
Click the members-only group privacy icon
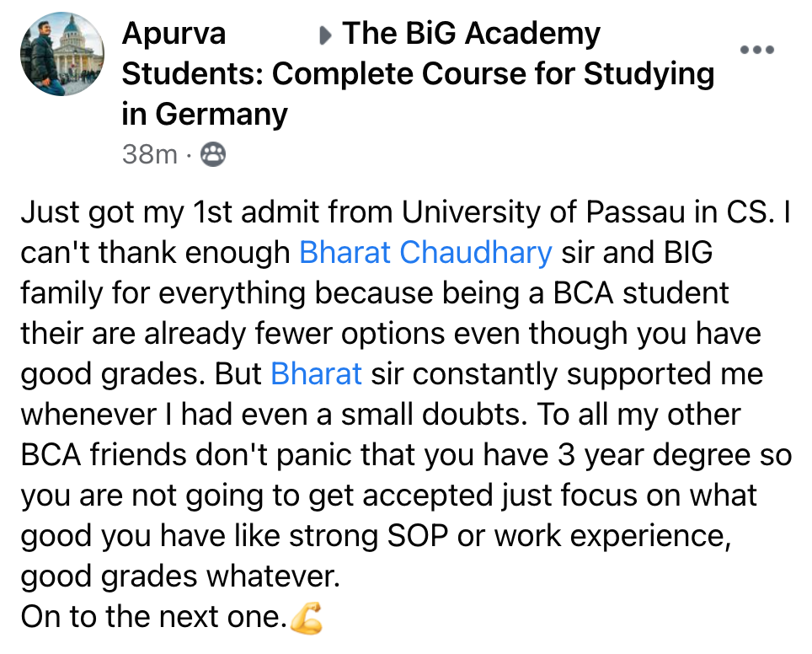click(x=213, y=154)
